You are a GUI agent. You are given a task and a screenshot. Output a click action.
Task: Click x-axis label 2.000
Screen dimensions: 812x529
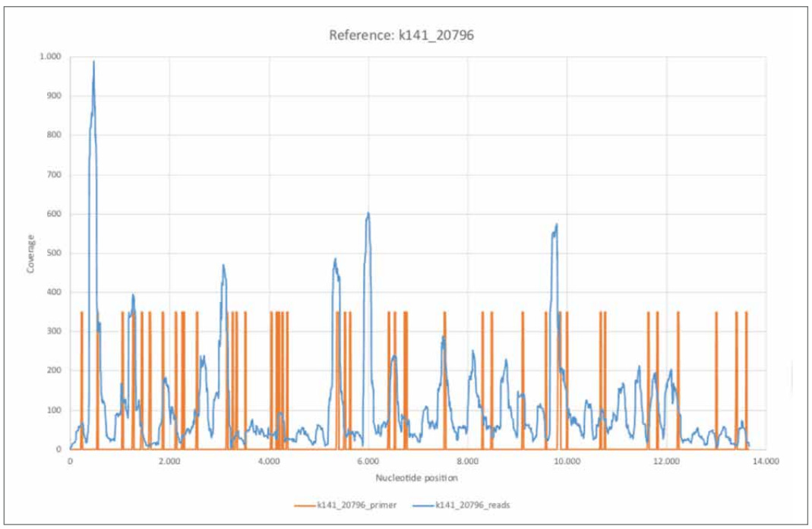pos(169,461)
